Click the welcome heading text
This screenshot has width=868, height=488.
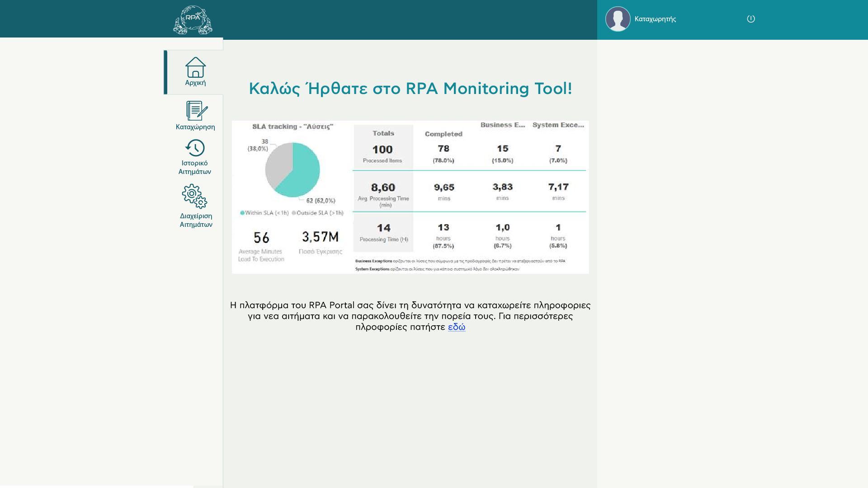click(x=410, y=89)
